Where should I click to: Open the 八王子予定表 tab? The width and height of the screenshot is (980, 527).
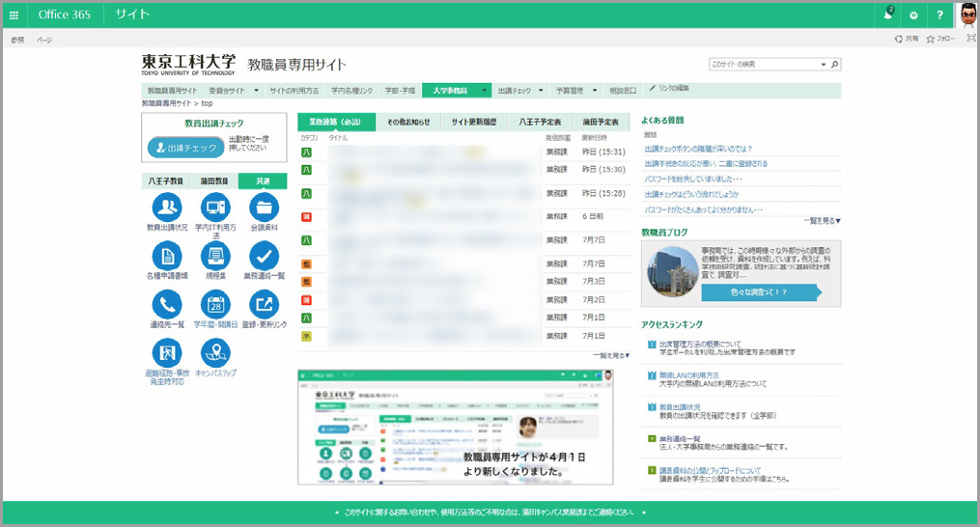[x=540, y=122]
